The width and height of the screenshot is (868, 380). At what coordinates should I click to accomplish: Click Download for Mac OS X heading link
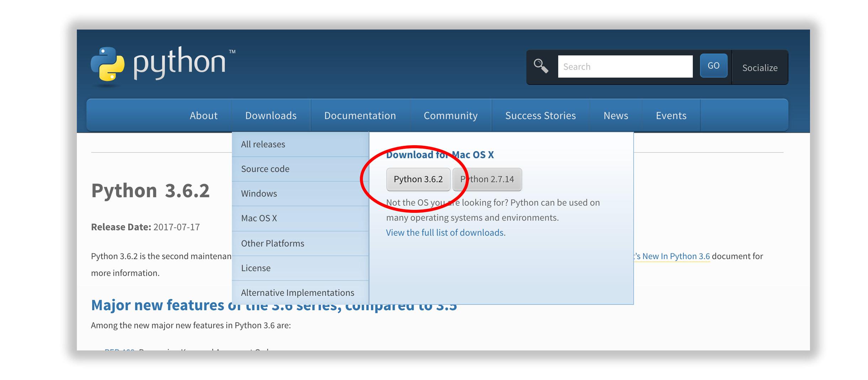coord(440,154)
